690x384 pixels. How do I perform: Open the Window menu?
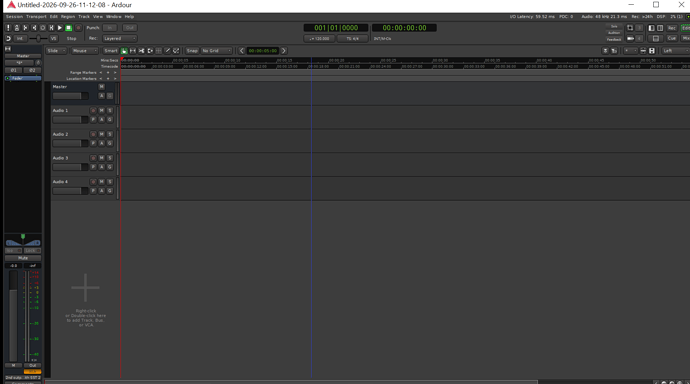coord(114,17)
